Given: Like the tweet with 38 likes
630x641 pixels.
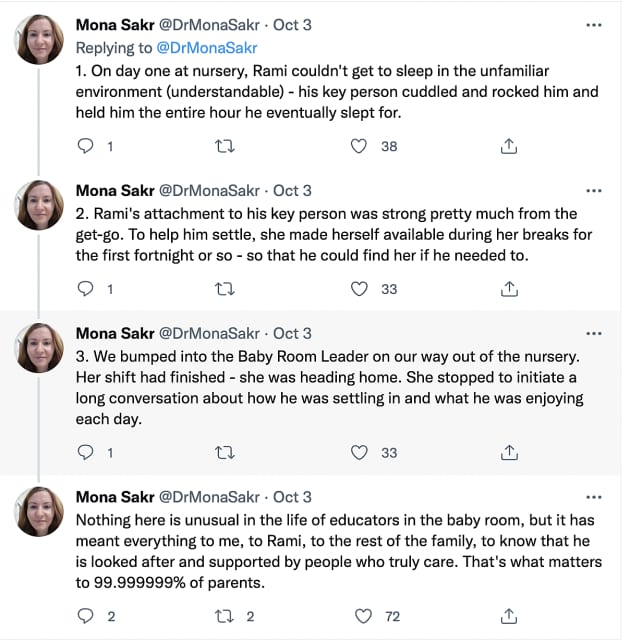Looking at the screenshot, I should click(x=359, y=146).
